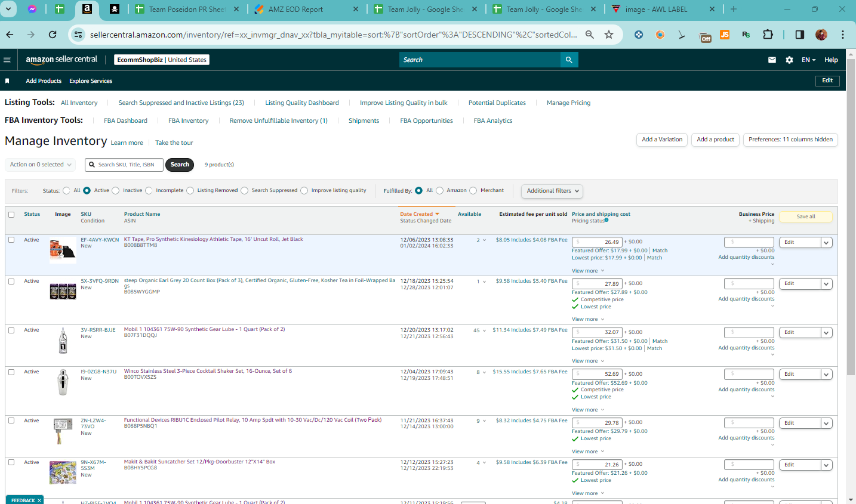Check the box for SKU 5X-3VFQ-9RDN
The height and width of the screenshot is (504, 856).
11,282
